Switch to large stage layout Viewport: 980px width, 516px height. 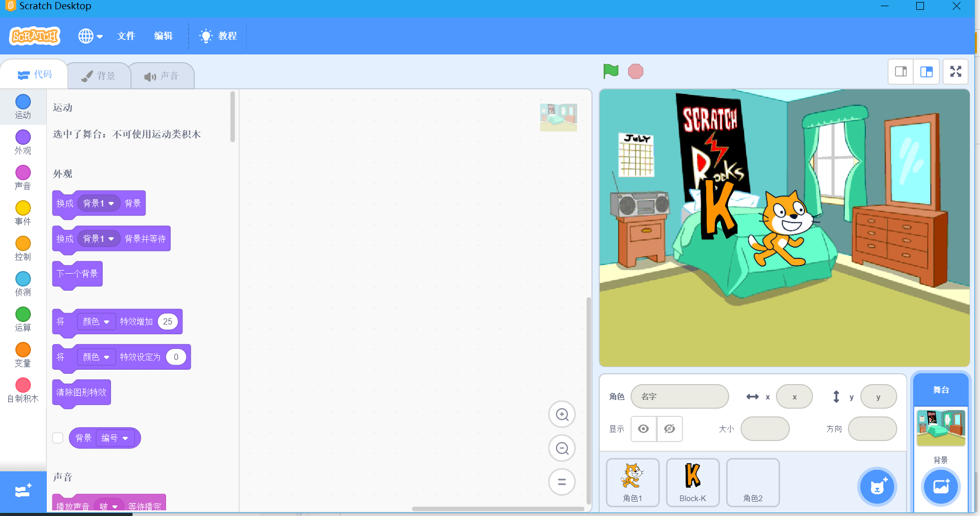(x=927, y=71)
